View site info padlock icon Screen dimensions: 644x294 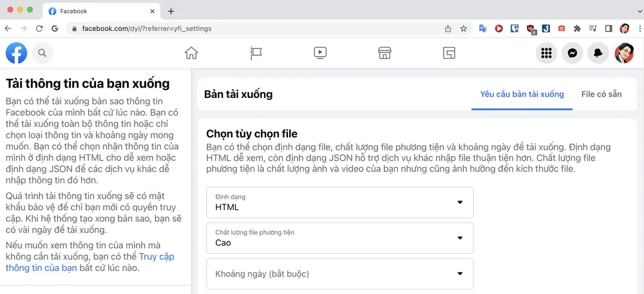point(74,28)
